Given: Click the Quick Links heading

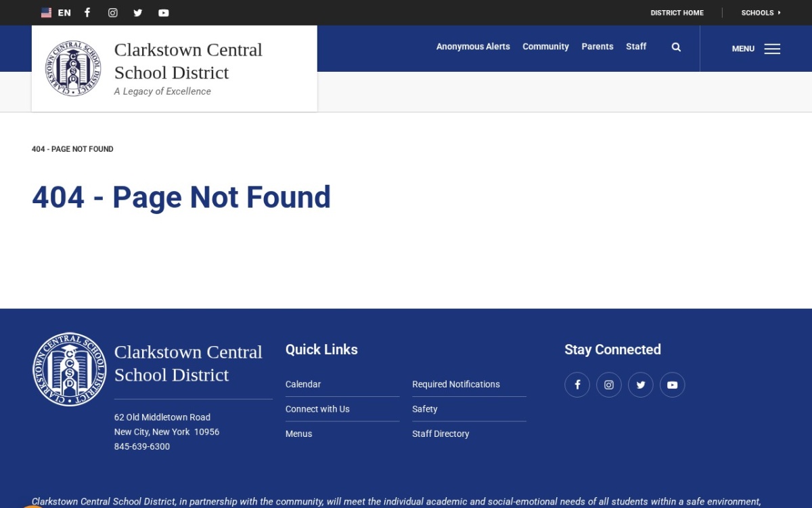Looking at the screenshot, I should (x=321, y=350).
